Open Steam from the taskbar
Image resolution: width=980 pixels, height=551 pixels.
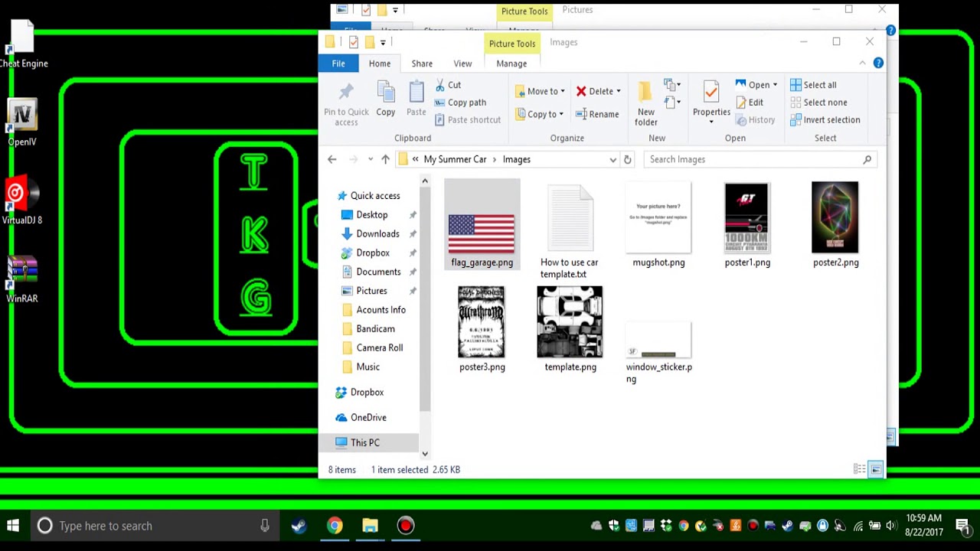coord(299,526)
